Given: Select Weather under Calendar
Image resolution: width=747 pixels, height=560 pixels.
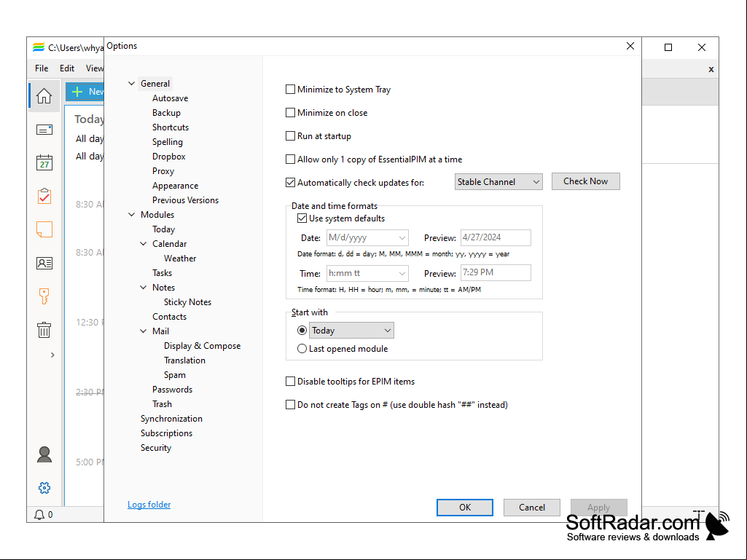Looking at the screenshot, I should 179,258.
